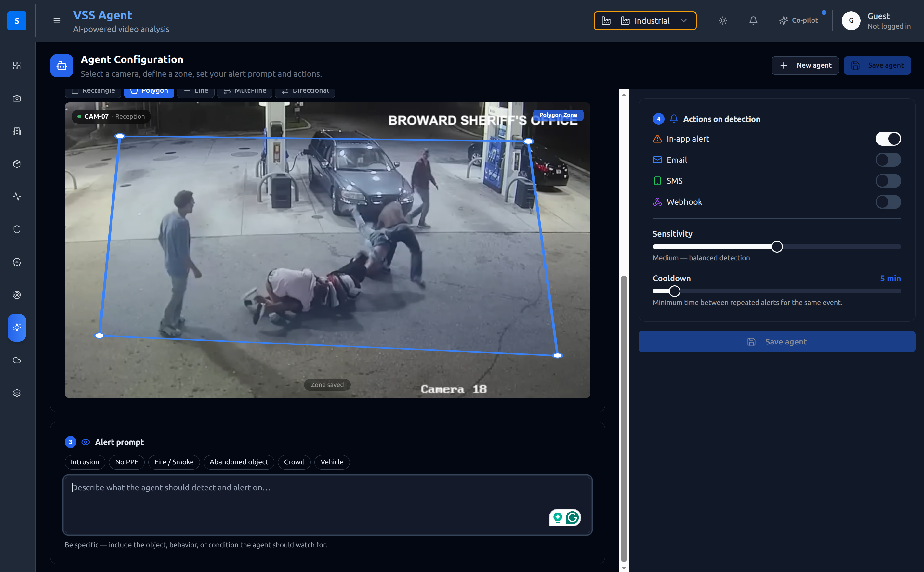Toggle the light/dark theme sun icon

click(723, 20)
